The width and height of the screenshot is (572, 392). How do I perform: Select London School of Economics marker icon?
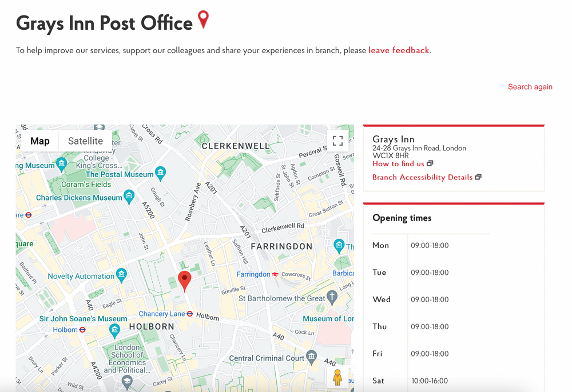[127, 382]
